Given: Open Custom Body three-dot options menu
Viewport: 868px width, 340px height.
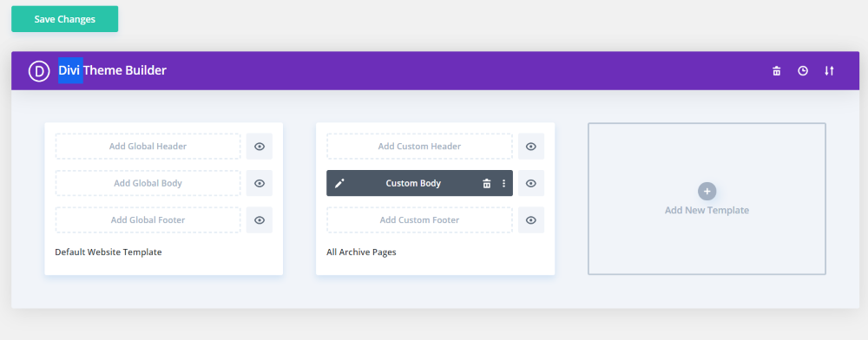Looking at the screenshot, I should [503, 183].
